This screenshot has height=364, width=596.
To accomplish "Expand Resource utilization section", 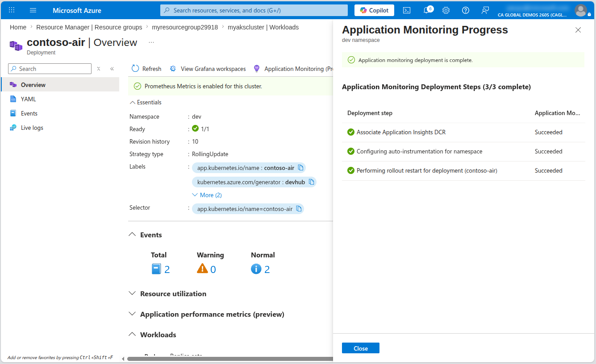I will [167, 294].
